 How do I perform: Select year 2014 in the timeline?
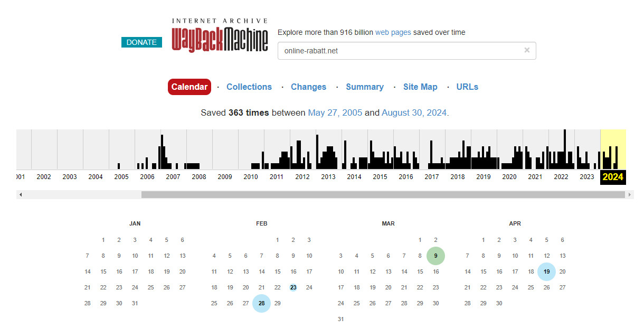[354, 177]
